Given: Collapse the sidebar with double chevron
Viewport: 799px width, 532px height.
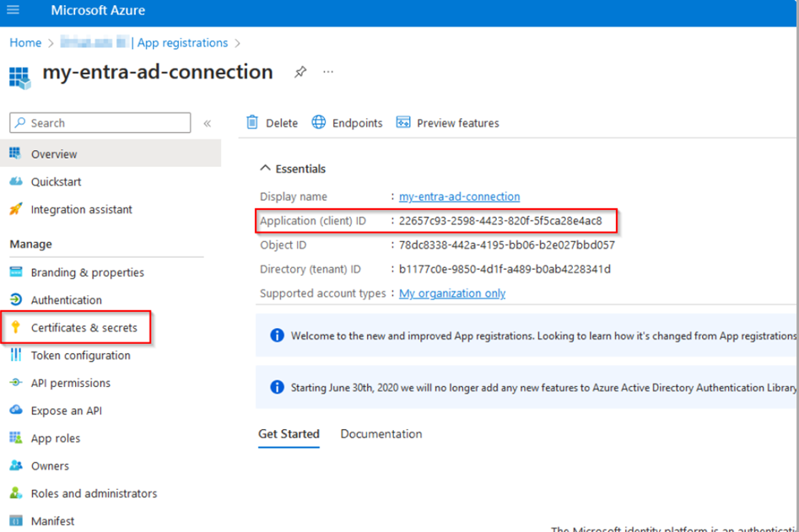Looking at the screenshot, I should [x=208, y=123].
